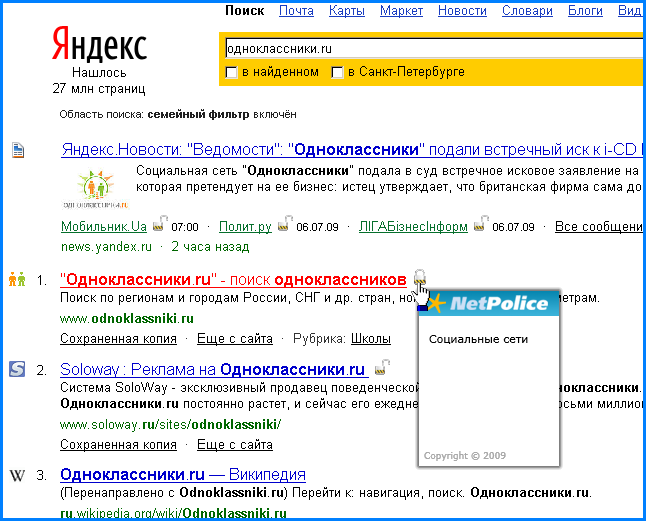Open the Новости tab

pyautogui.click(x=462, y=10)
